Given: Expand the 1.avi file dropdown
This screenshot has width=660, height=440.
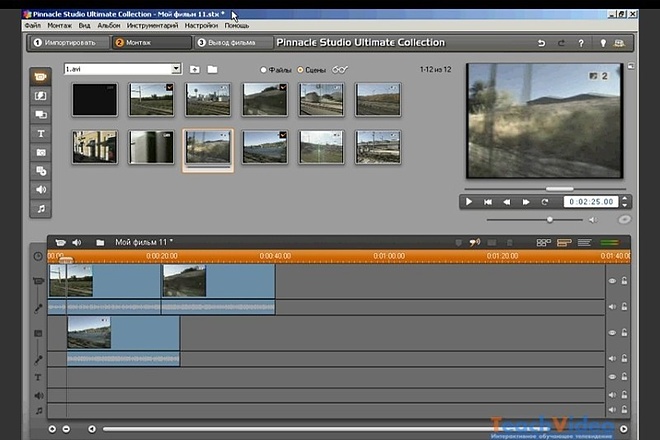Looking at the screenshot, I should (176, 69).
